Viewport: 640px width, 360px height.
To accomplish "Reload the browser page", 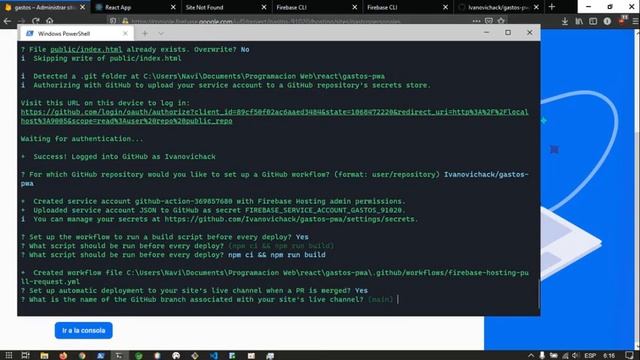I will 36,21.
